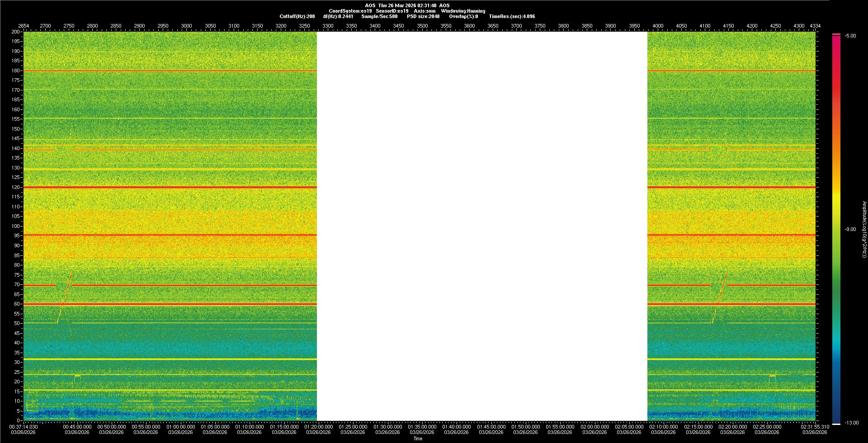Screen dimensions: 868x443
Task: Click the 3000 tick on top axis
Action: [186, 26]
